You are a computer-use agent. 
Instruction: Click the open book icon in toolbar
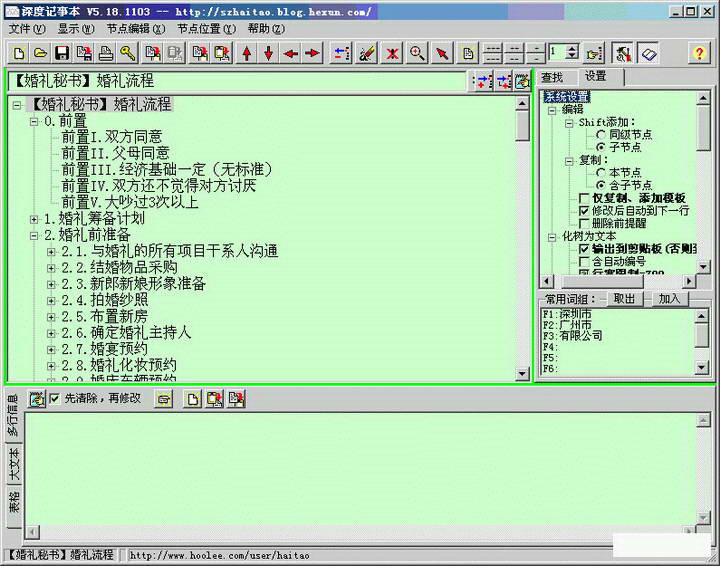click(x=648, y=54)
